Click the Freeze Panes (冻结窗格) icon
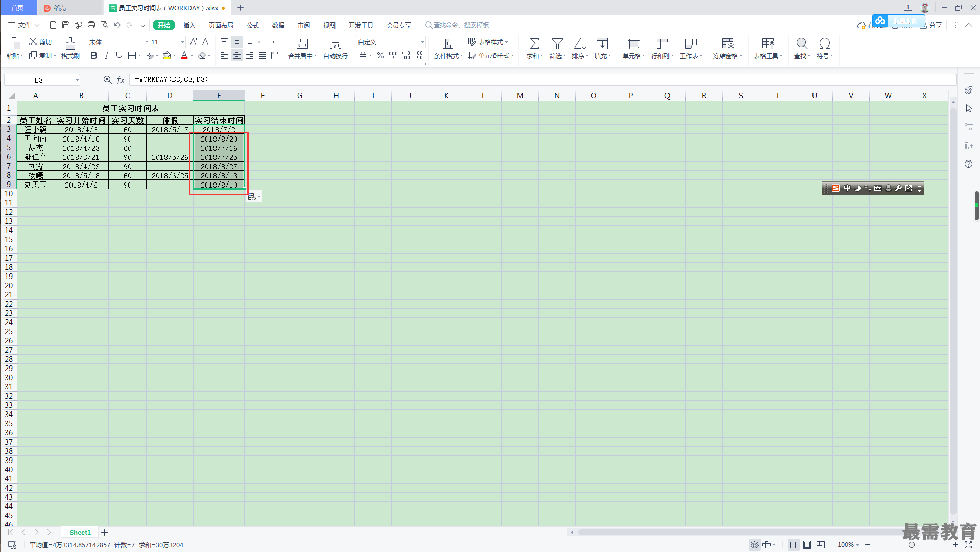Image resolution: width=980 pixels, height=552 pixels. click(728, 43)
